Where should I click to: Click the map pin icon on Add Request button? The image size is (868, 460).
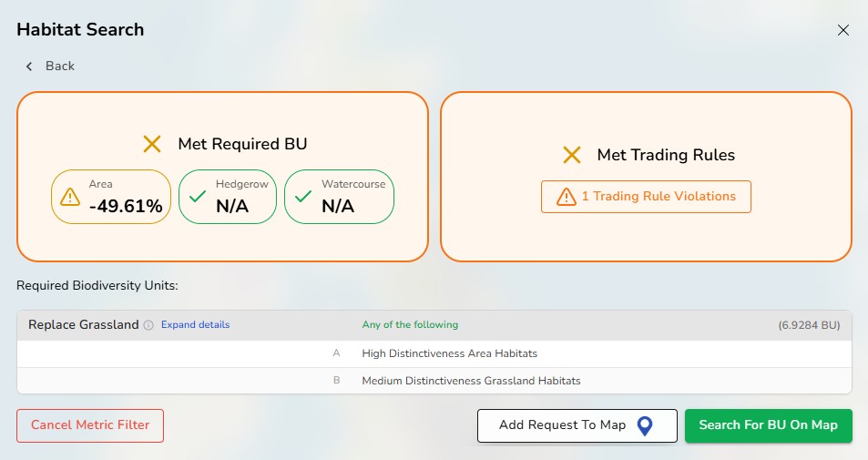[645, 425]
